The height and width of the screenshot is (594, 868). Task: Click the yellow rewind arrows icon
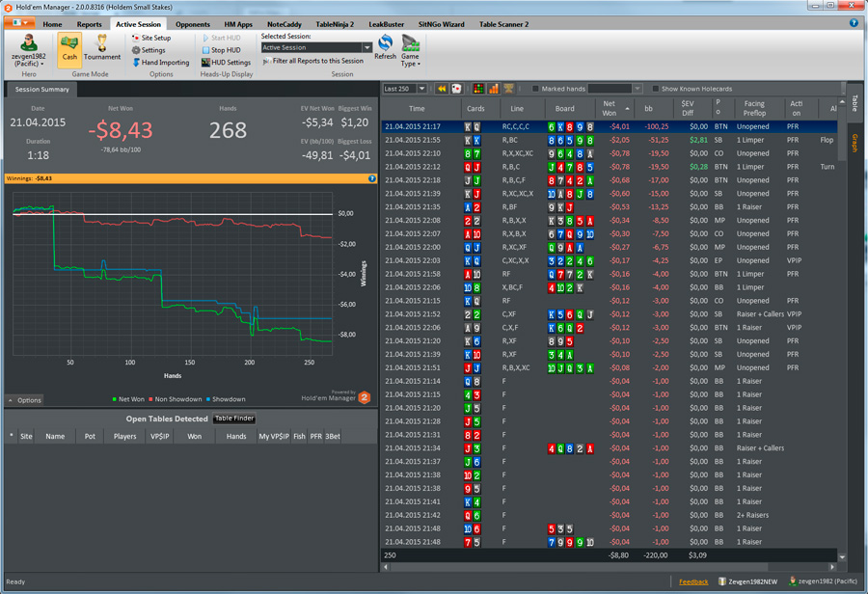pyautogui.click(x=441, y=89)
